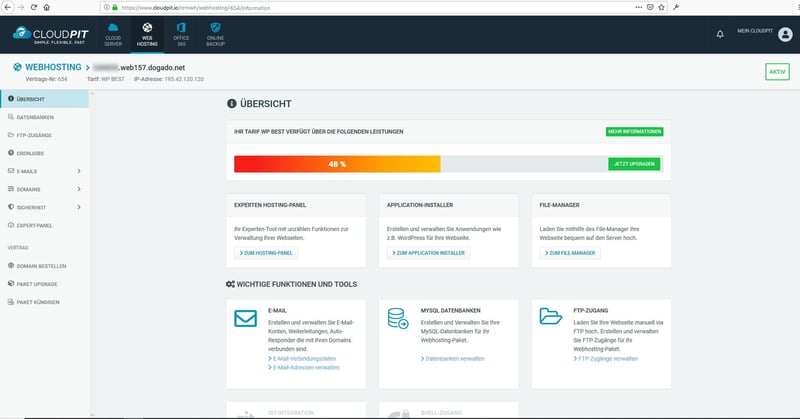Click the FTP-Zugang folder icon
This screenshot has height=419, width=800.
tap(550, 320)
